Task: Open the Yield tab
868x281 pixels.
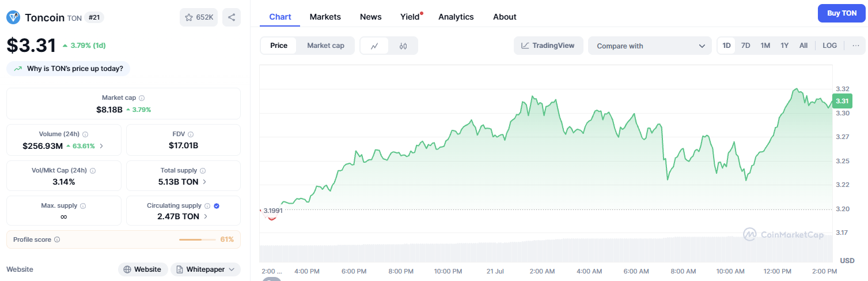Action: (410, 17)
